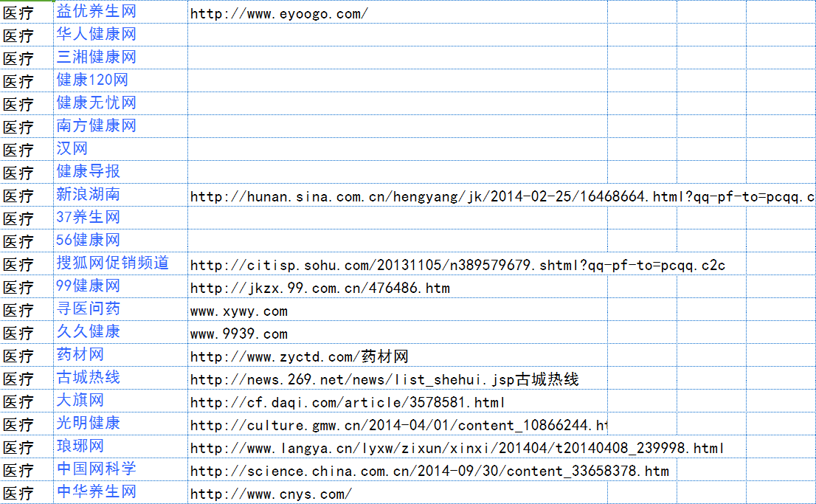
Task: Select the 医疗 cell beside 久久健康
Action: (x=27, y=332)
